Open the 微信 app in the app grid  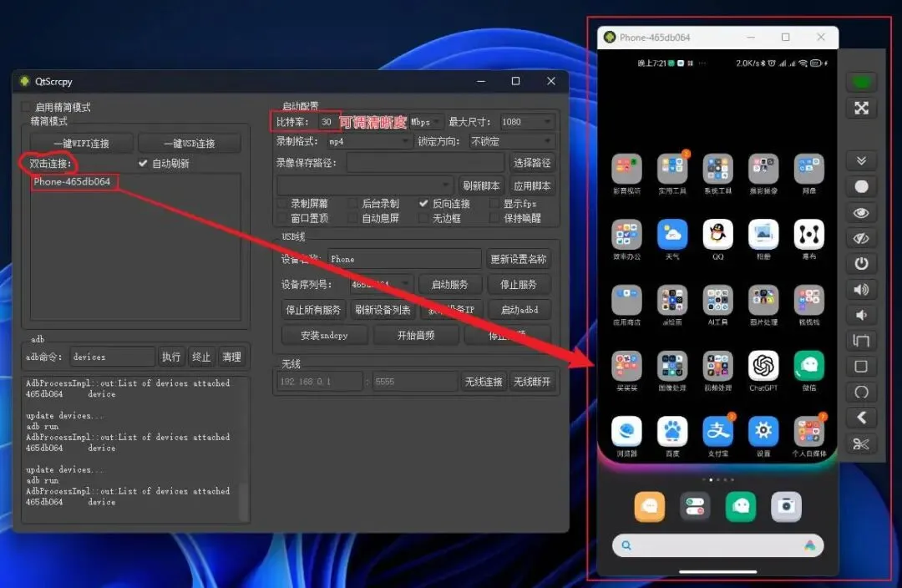(808, 365)
